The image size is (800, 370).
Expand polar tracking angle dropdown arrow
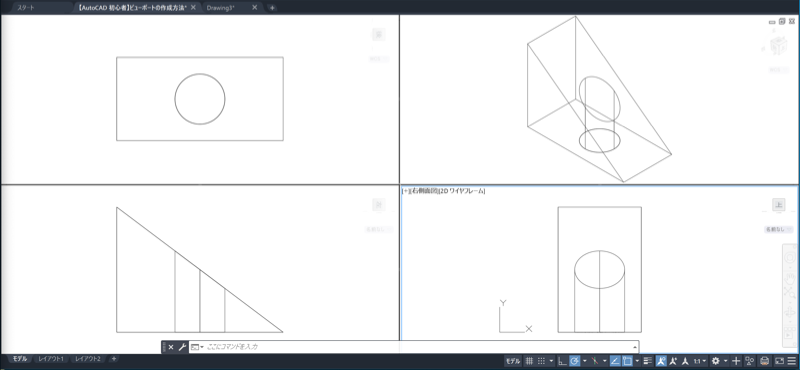tap(585, 361)
